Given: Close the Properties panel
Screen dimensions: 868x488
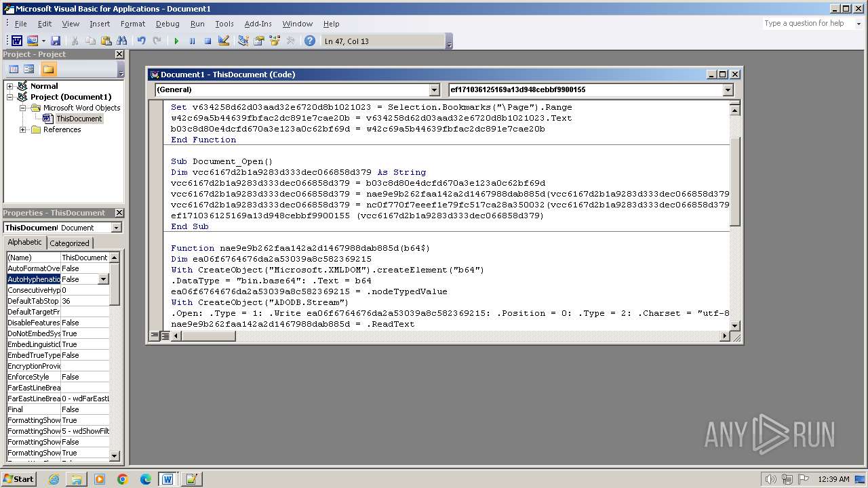Looking at the screenshot, I should coord(119,213).
